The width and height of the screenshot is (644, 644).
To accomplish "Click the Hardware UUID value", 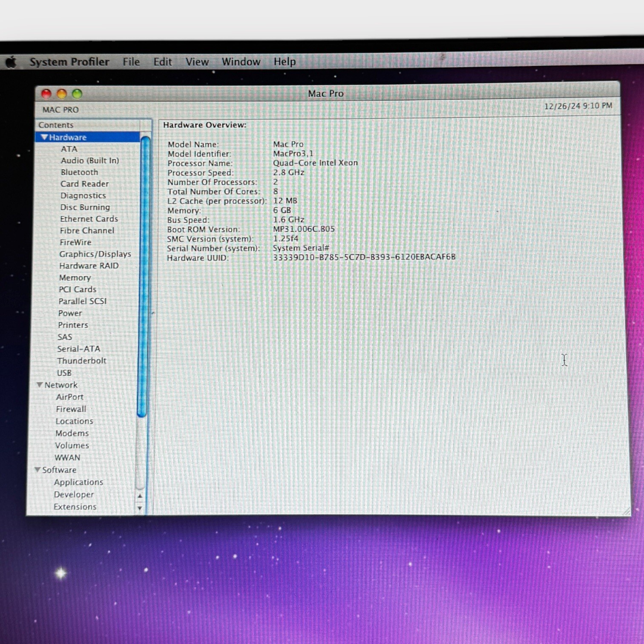I will coord(364,257).
